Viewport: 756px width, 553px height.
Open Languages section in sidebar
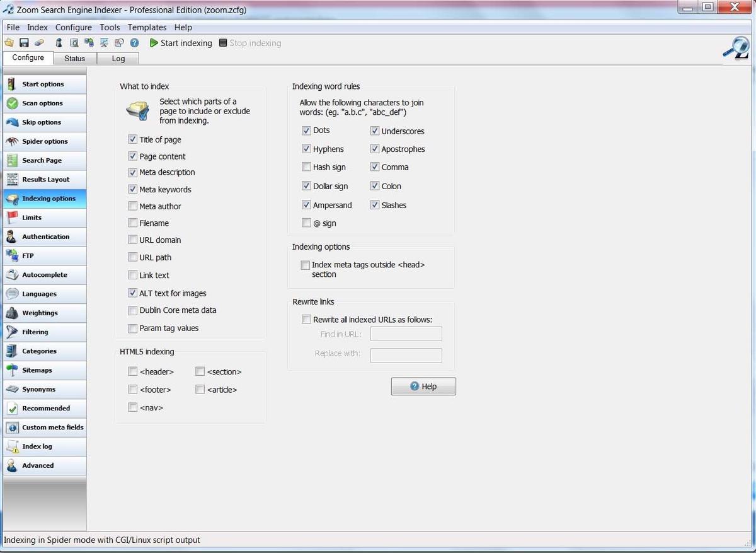[x=45, y=294]
